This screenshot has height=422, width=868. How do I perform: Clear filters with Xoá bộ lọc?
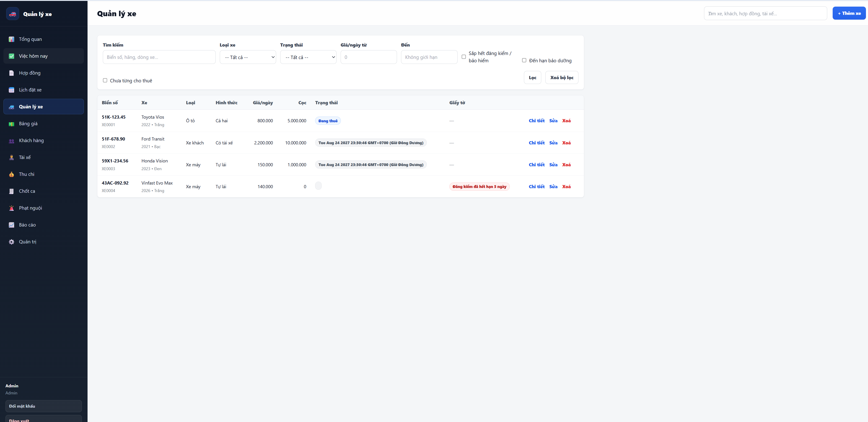(x=562, y=78)
